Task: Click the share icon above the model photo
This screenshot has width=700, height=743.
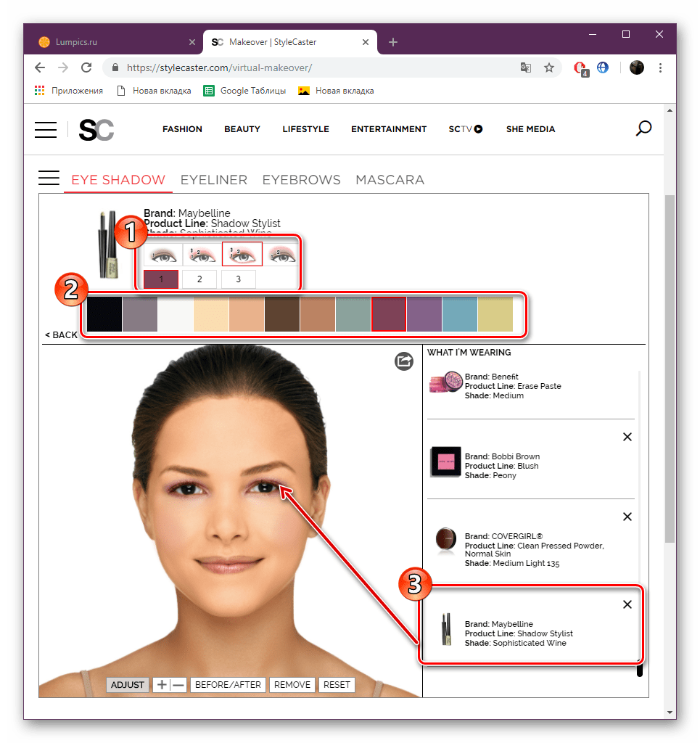Action: [x=404, y=361]
